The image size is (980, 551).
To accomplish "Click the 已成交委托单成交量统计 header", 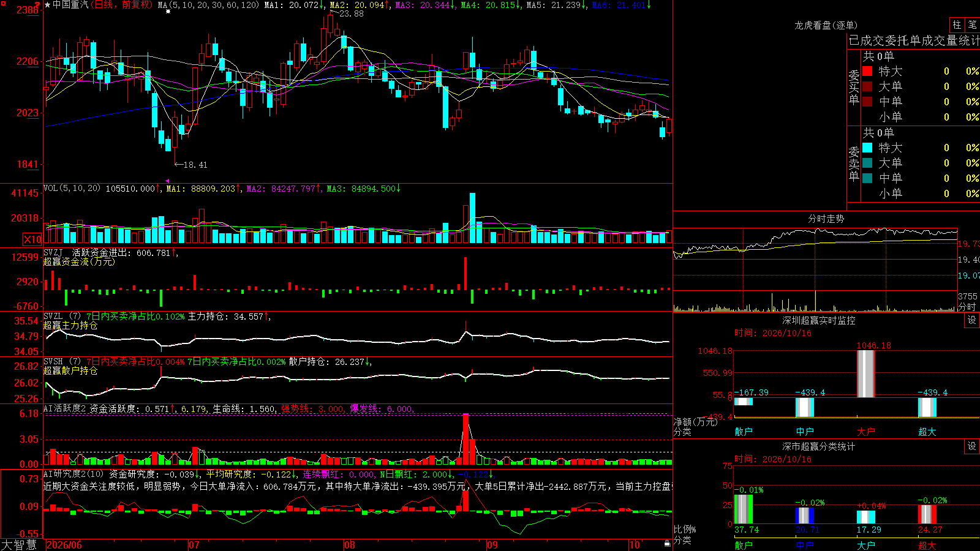I will point(914,40).
